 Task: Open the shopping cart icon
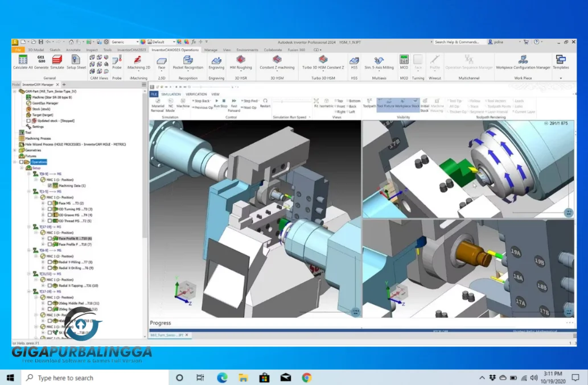coord(526,42)
